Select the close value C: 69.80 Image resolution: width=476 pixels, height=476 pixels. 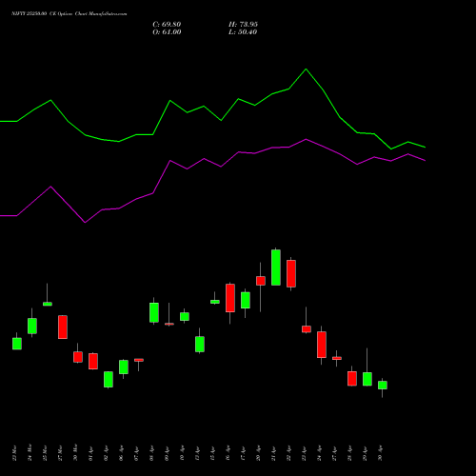(x=167, y=25)
